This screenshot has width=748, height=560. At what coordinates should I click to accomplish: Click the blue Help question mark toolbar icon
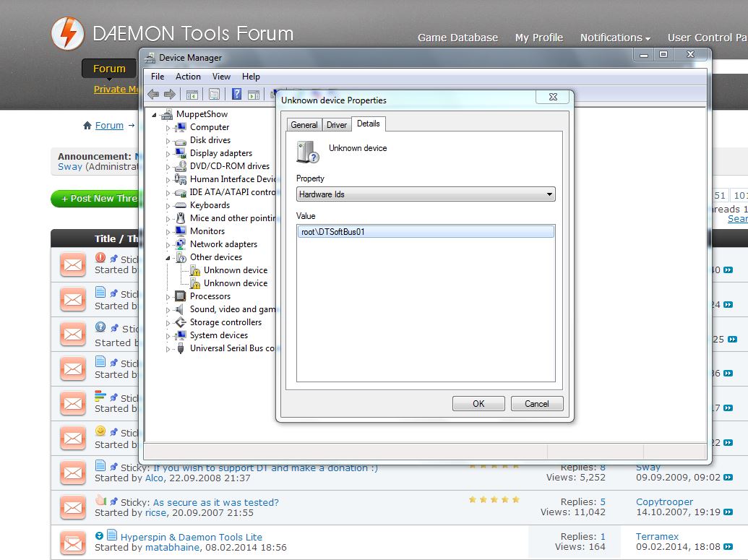236,94
